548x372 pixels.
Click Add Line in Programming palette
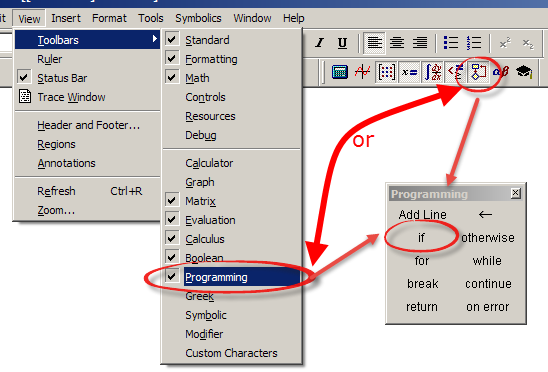pyautogui.click(x=422, y=214)
